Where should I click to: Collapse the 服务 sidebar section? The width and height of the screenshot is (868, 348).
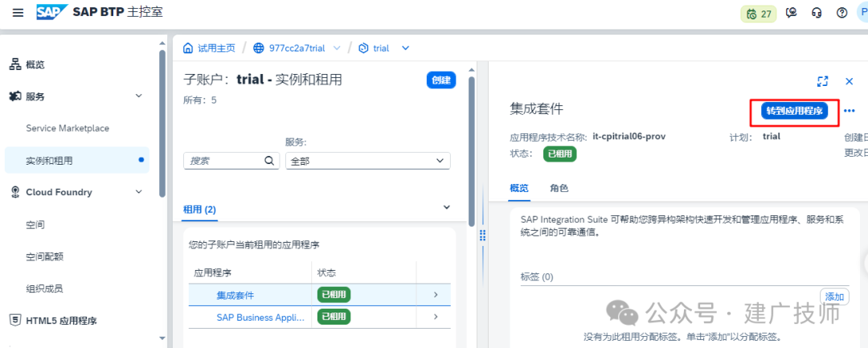coord(139,96)
